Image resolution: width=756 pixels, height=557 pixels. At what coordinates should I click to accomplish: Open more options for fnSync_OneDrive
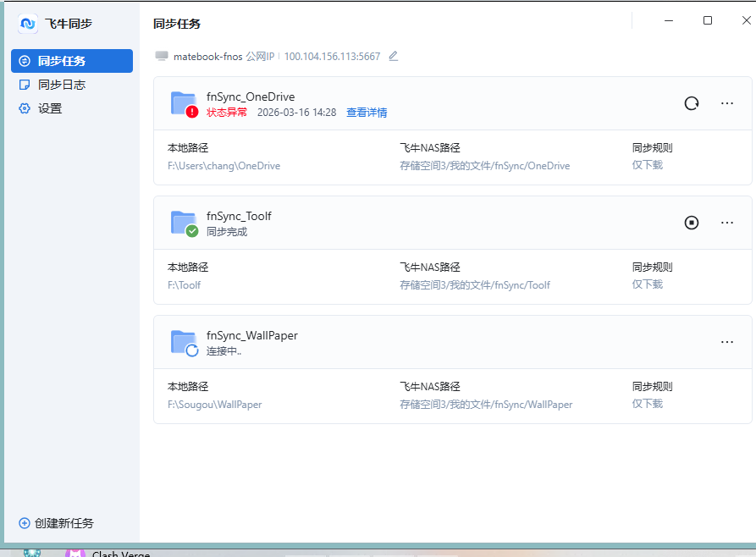[x=726, y=103]
